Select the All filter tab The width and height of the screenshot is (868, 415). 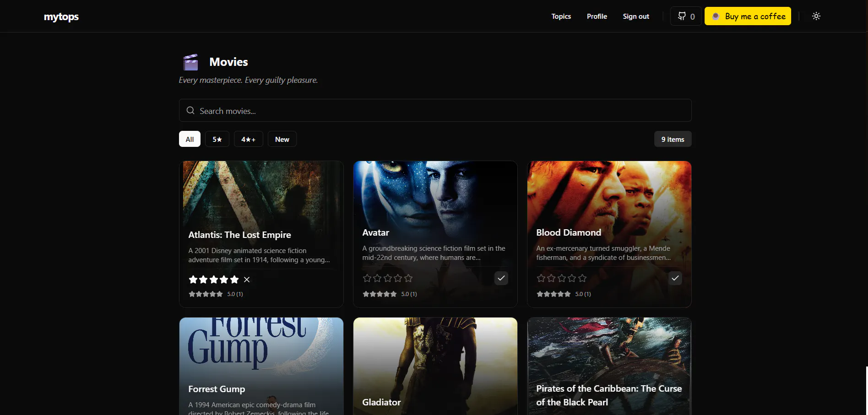click(x=190, y=139)
